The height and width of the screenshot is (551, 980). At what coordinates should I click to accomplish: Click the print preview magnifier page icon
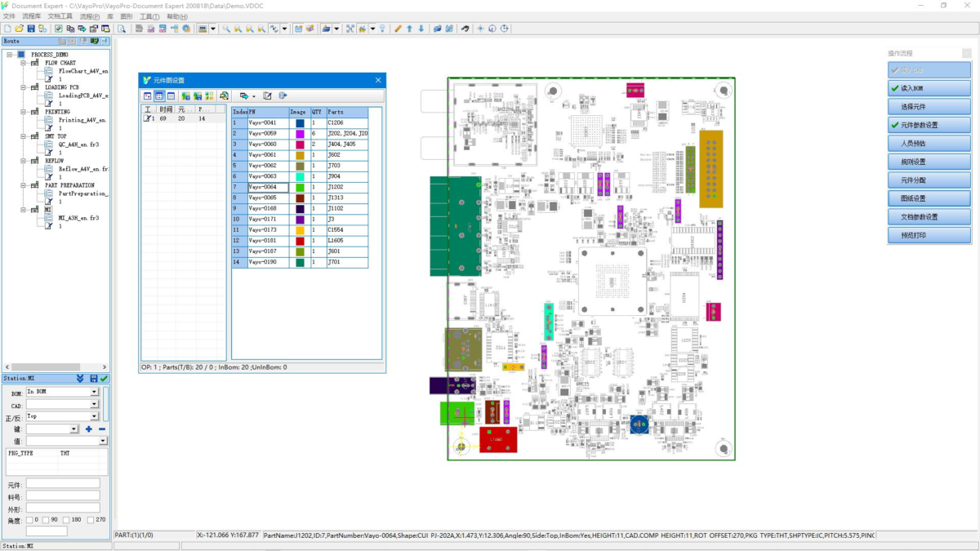121,29
